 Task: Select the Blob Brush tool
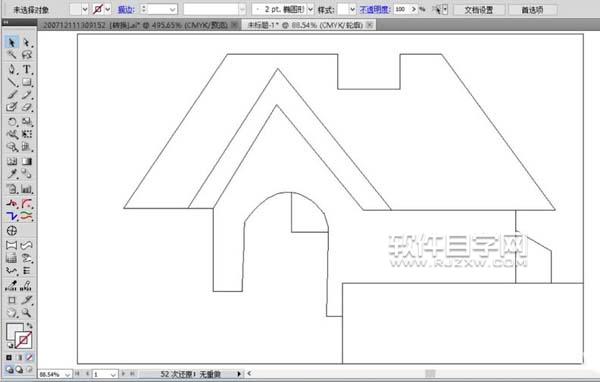pyautogui.click(x=12, y=107)
